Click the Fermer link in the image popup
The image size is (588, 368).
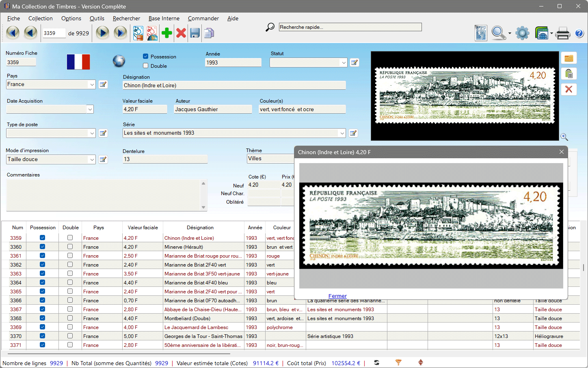337,296
